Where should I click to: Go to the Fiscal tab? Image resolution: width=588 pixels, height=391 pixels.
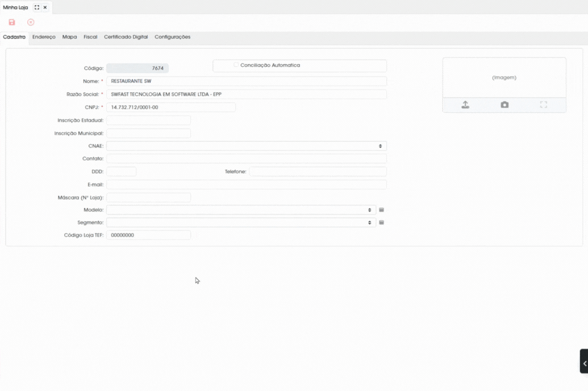tap(90, 37)
